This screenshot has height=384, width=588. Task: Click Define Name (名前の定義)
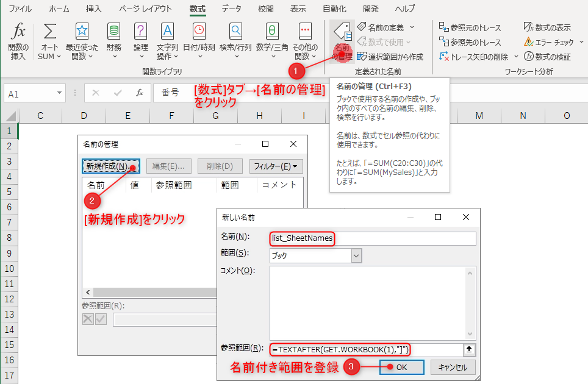381,27
